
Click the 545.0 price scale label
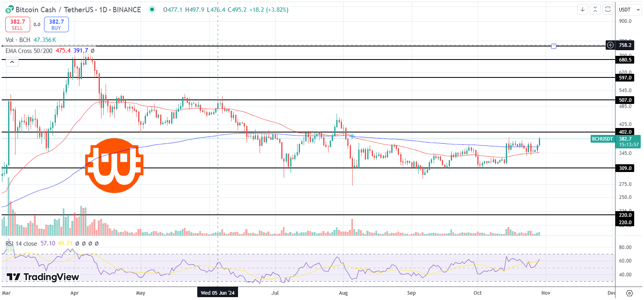(625, 90)
